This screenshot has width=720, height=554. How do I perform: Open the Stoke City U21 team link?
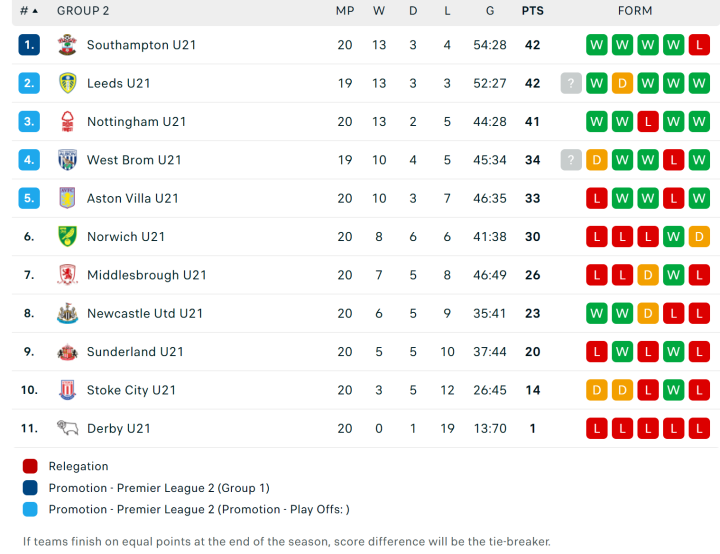click(x=131, y=390)
